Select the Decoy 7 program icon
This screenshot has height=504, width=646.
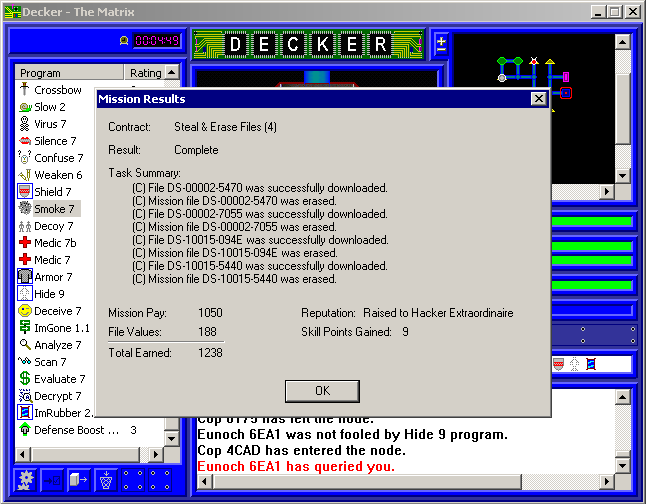point(25,226)
